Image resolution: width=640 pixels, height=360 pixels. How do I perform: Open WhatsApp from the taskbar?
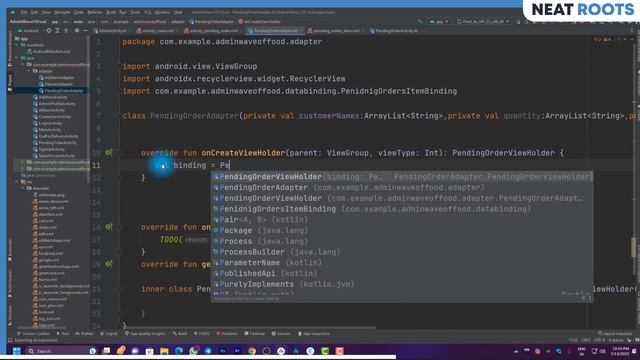coord(193,351)
